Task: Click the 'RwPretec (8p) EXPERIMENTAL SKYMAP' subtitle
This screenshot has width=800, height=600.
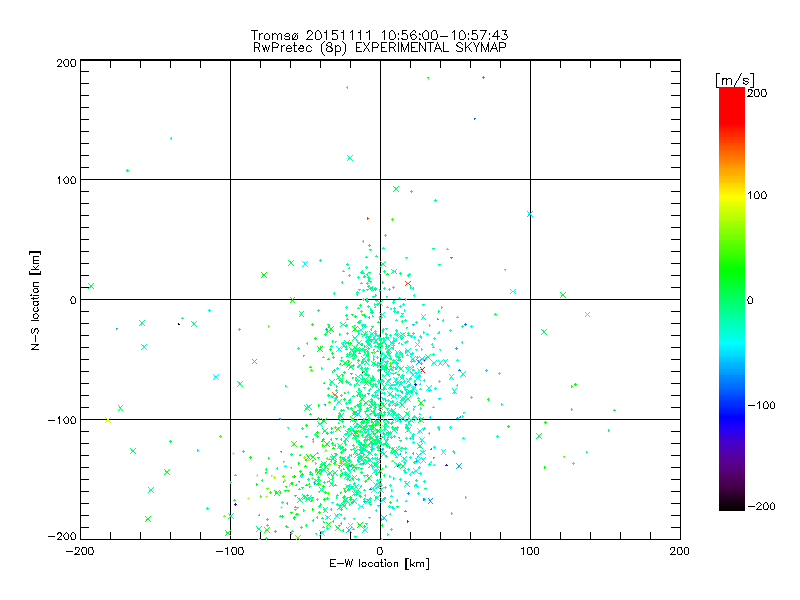Action: (380, 48)
